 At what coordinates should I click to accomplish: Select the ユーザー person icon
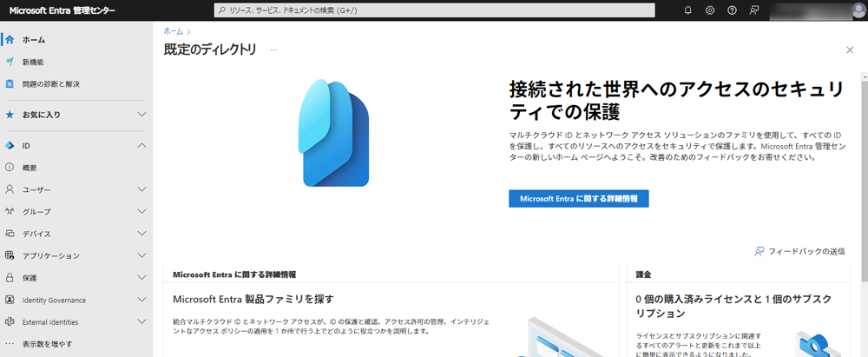(10, 189)
